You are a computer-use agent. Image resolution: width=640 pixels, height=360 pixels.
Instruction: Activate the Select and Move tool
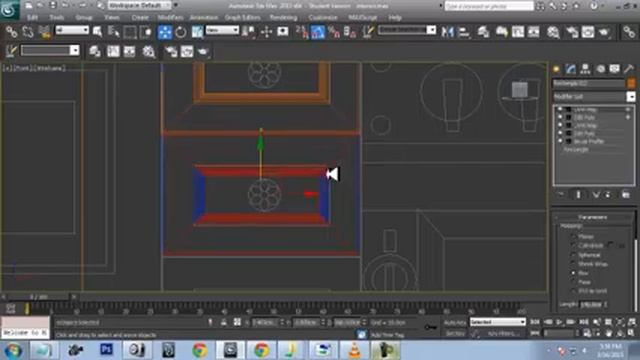(165, 31)
